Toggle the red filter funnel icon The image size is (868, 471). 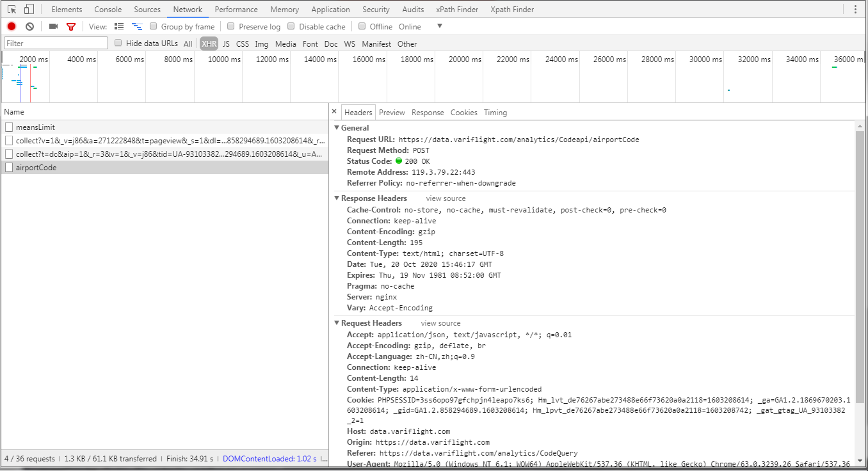(71, 26)
